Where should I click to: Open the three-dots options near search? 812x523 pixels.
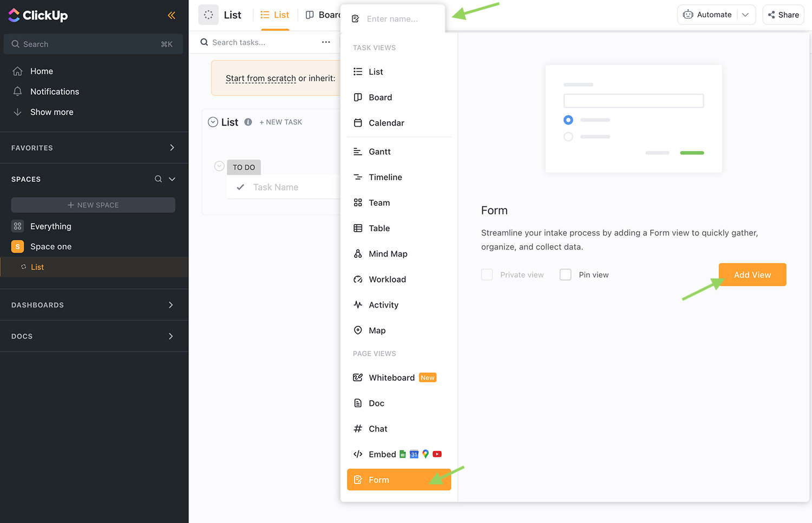pyautogui.click(x=326, y=42)
